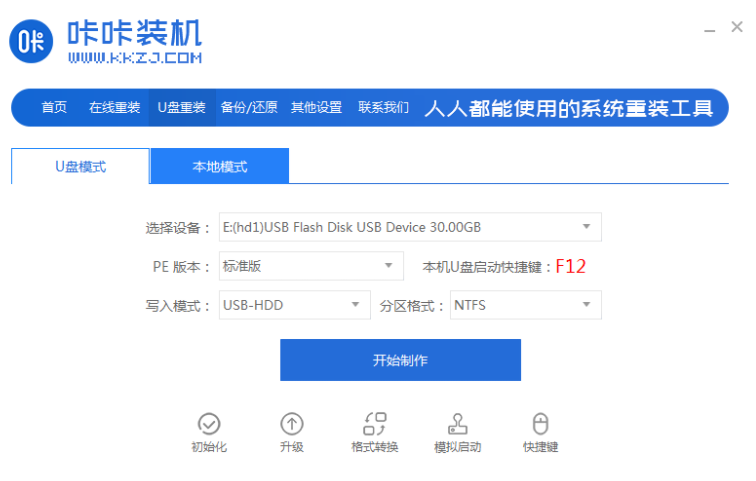Click the 升级 upgrade arrow icon
The height and width of the screenshot is (481, 756).
coord(292,424)
